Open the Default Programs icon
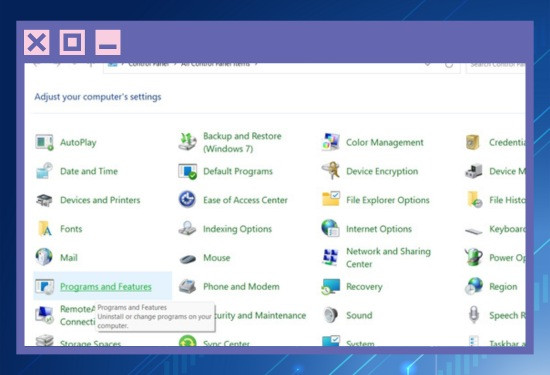This screenshot has width=550, height=375. coord(187,171)
